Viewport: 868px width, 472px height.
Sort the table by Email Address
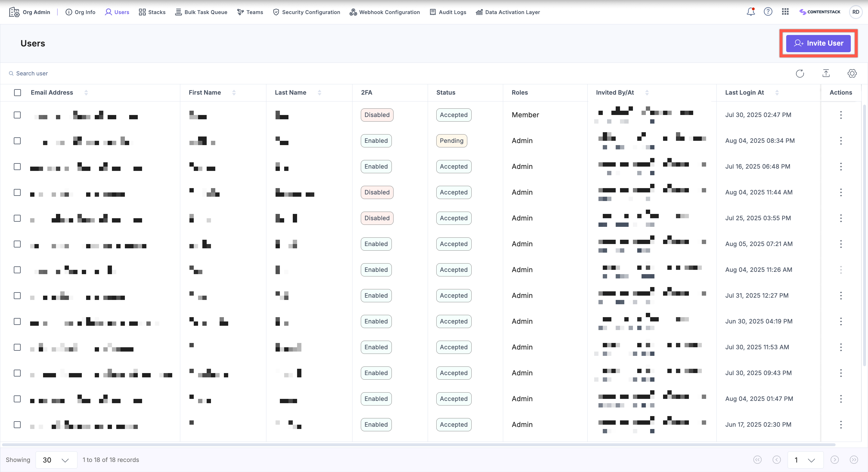86,92
